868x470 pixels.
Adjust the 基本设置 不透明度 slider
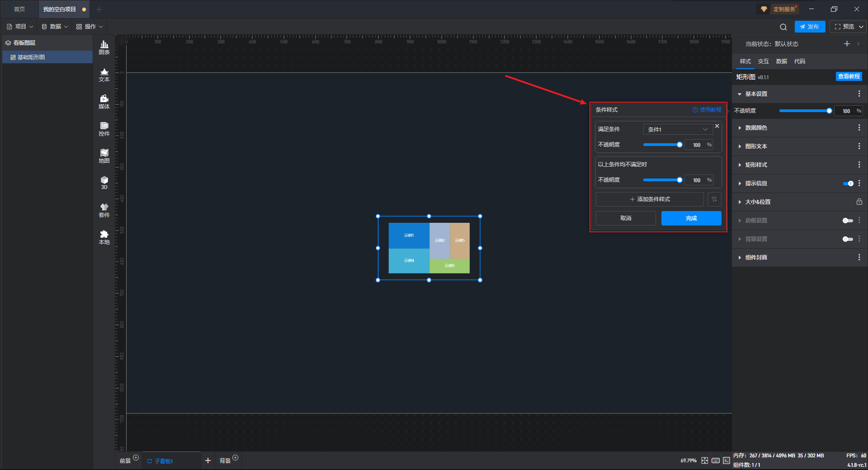coord(805,111)
